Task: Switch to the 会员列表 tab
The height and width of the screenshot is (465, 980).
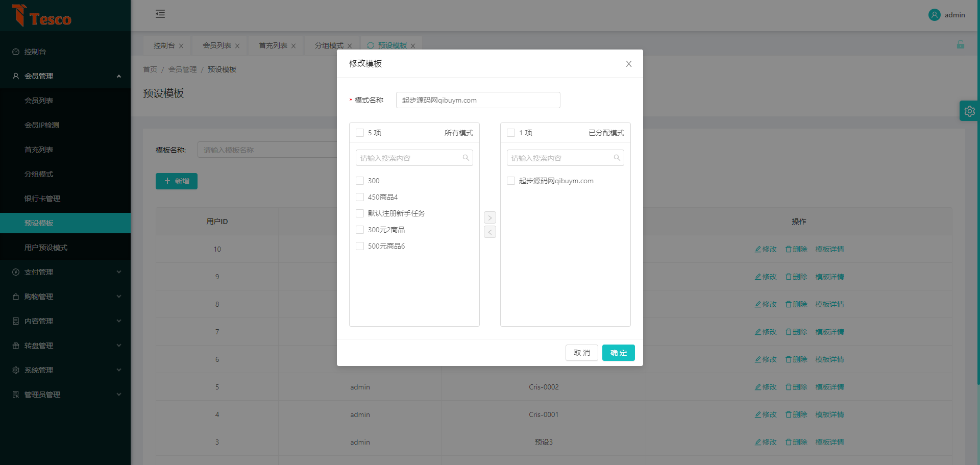Action: [216, 45]
